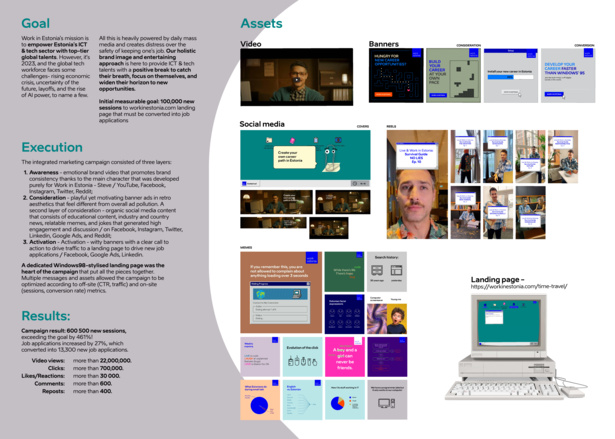Click the pink A boy and a girl meme

click(x=344, y=357)
